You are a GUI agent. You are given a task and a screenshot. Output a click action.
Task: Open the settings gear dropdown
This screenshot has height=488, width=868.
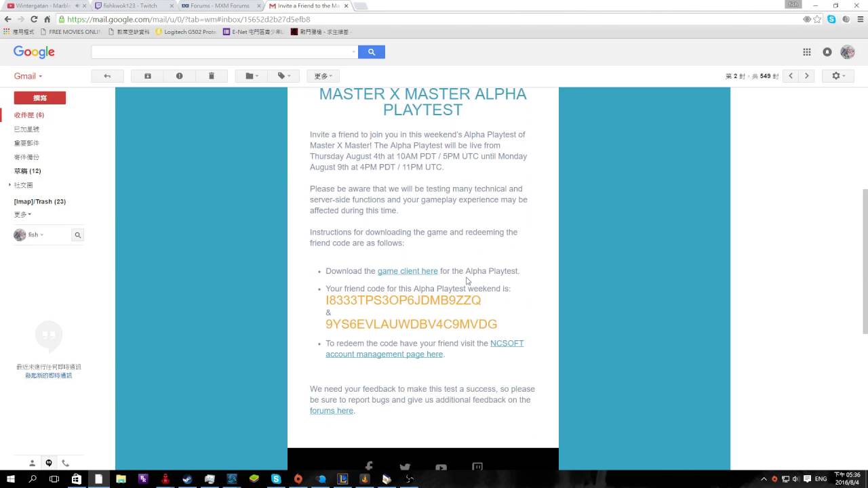(x=838, y=76)
